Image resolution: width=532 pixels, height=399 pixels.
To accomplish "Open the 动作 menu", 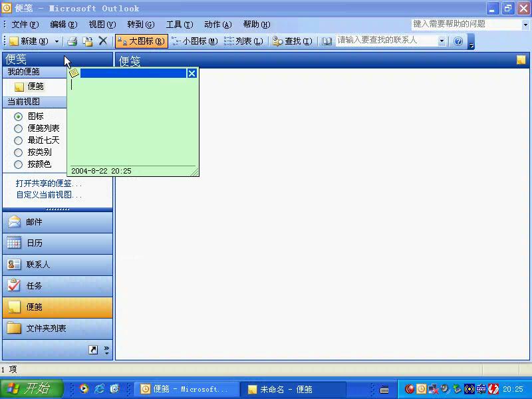I will coord(218,25).
